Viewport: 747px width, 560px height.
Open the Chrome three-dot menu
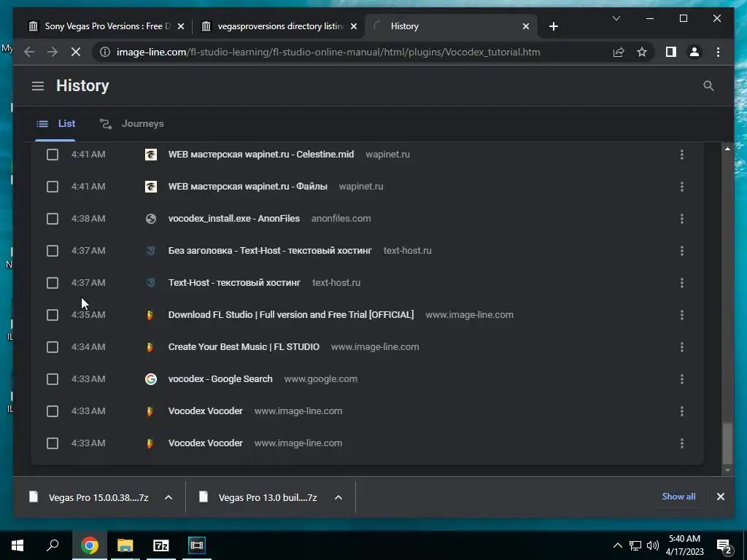(718, 52)
